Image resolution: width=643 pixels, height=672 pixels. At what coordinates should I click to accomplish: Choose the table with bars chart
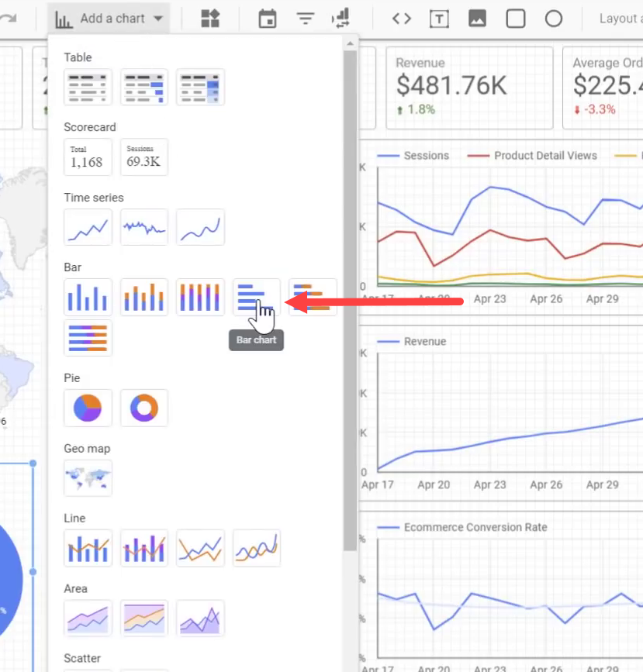click(144, 87)
